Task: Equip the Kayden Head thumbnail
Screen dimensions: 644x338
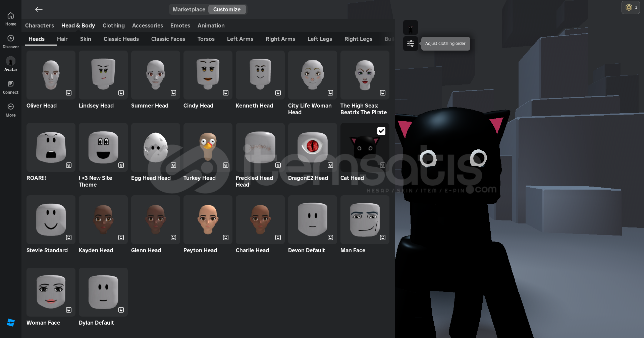Action: [103, 220]
